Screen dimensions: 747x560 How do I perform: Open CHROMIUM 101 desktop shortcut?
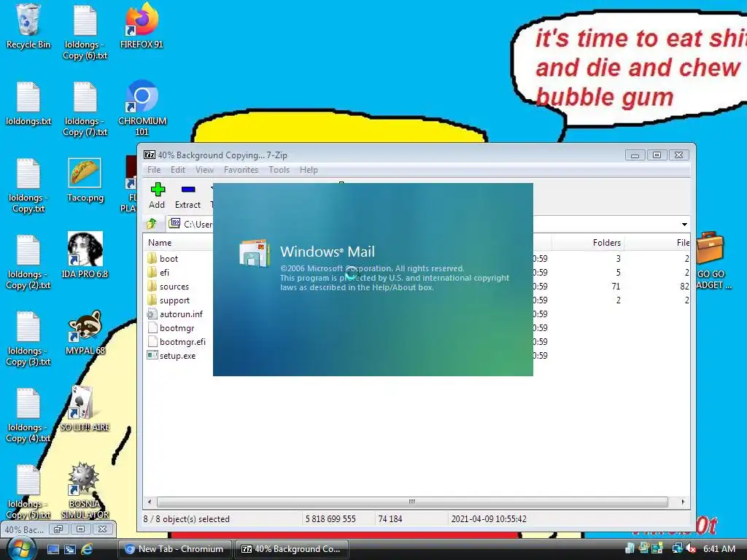(142, 108)
